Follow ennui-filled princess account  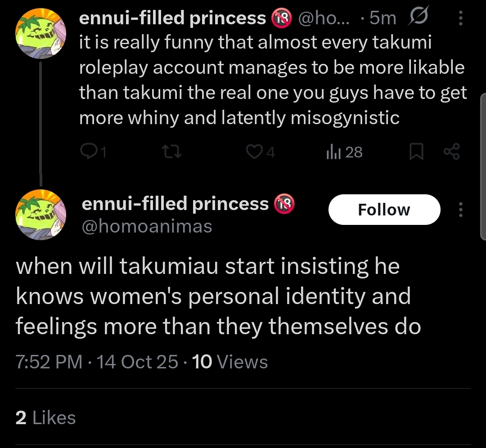pos(384,210)
